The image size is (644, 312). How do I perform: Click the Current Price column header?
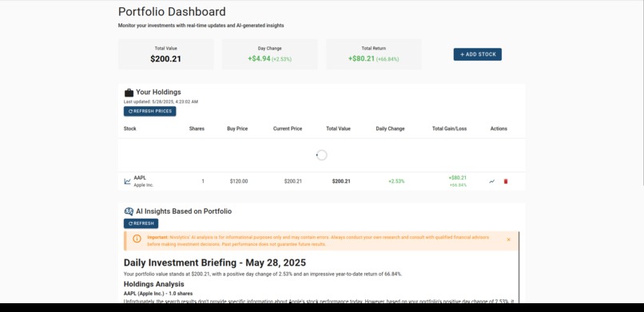288,128
